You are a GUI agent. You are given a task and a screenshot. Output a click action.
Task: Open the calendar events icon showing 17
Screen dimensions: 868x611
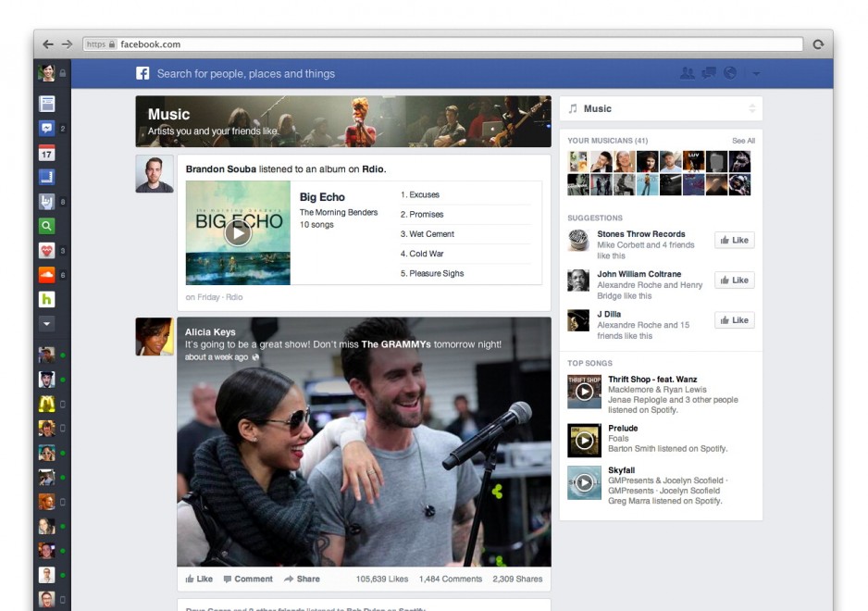click(x=46, y=153)
